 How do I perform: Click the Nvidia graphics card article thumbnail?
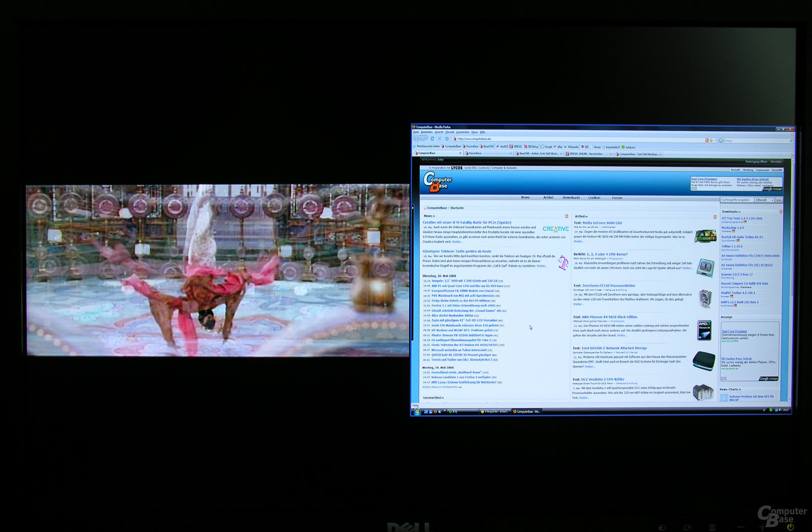(706, 236)
